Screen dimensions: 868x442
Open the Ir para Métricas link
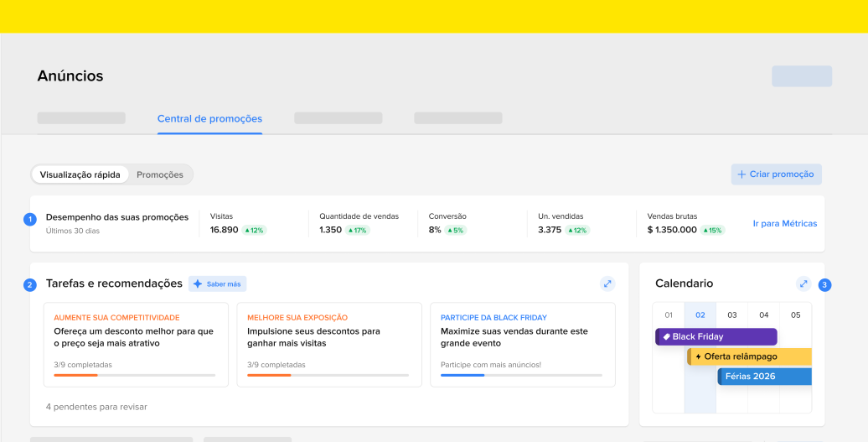(785, 224)
